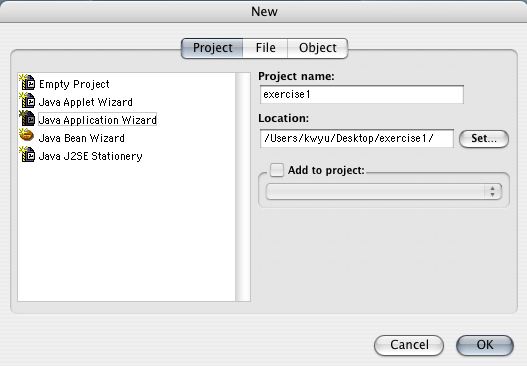Switch to the File tab
This screenshot has width=527, height=366.
click(265, 48)
